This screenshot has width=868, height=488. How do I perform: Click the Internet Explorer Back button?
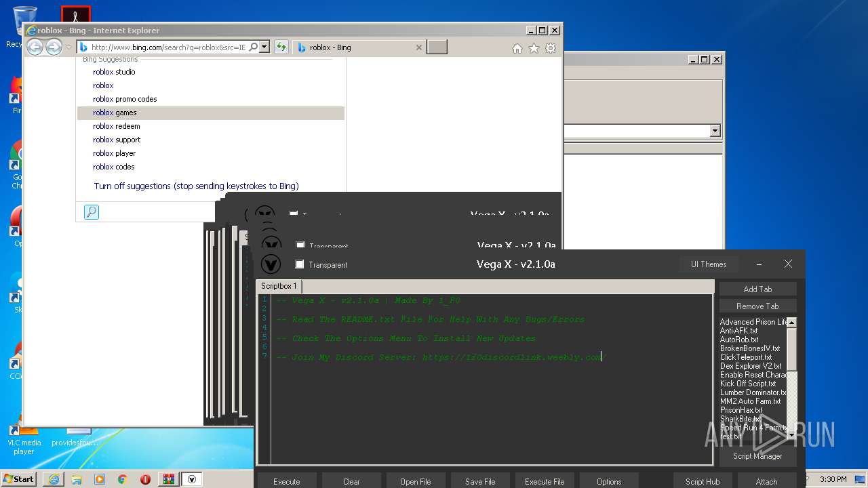click(35, 47)
